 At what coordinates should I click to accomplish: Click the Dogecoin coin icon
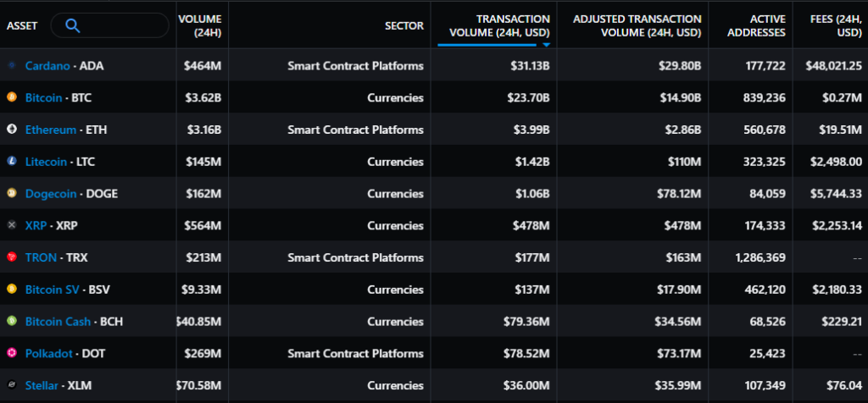pos(12,194)
